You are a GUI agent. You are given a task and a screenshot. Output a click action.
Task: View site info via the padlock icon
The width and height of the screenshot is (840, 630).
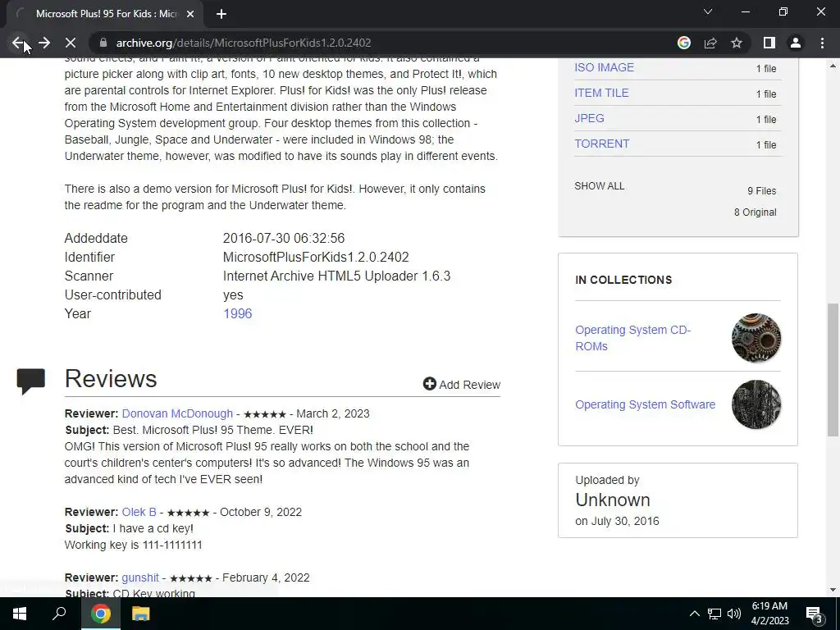(x=104, y=43)
